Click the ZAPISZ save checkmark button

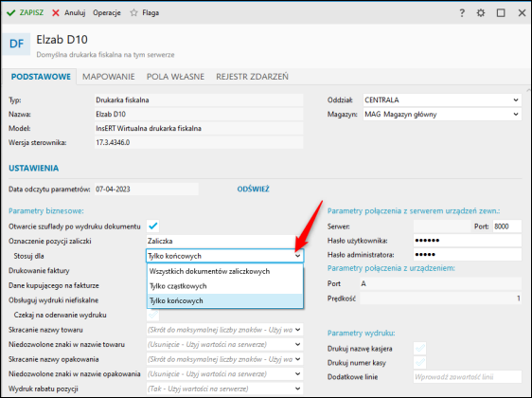point(25,13)
